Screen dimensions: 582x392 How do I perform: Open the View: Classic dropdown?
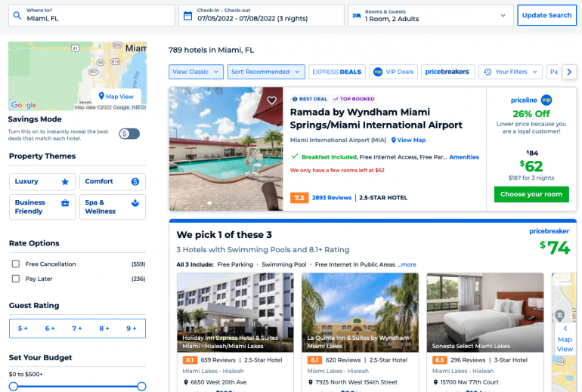click(x=196, y=72)
